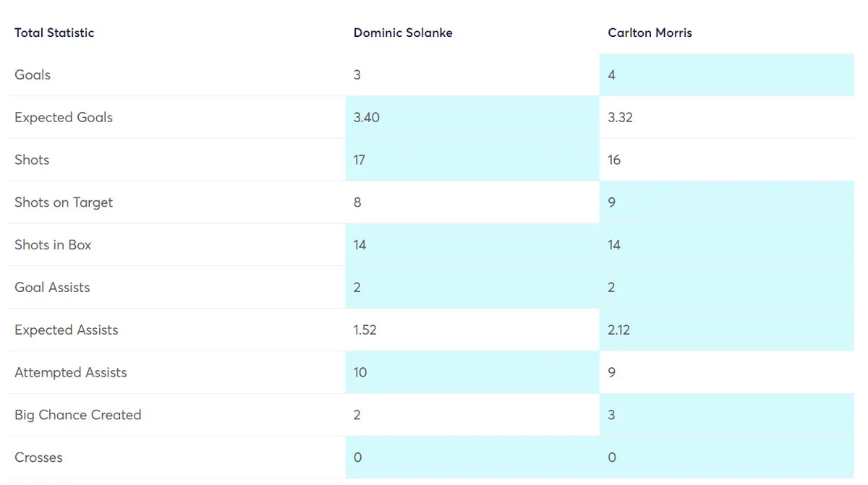Pick Morris's Goal Assists value 2
This screenshot has width=868, height=485.
(x=612, y=288)
